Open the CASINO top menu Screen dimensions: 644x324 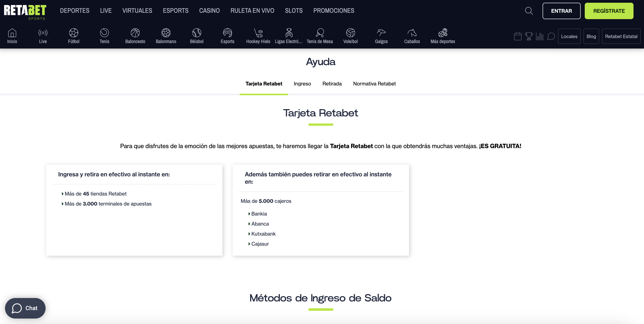pos(209,10)
